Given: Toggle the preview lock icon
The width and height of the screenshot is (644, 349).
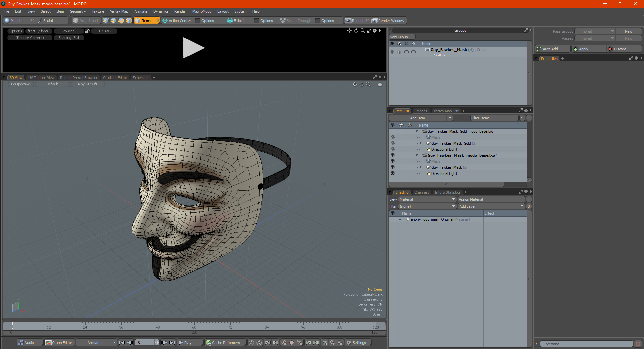Looking at the screenshot, I should (x=87, y=31).
